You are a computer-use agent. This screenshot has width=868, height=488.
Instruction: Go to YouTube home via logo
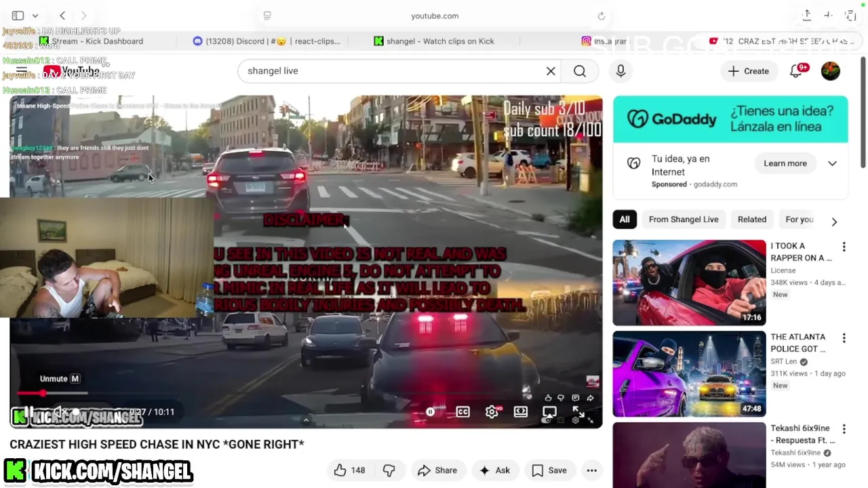71,70
